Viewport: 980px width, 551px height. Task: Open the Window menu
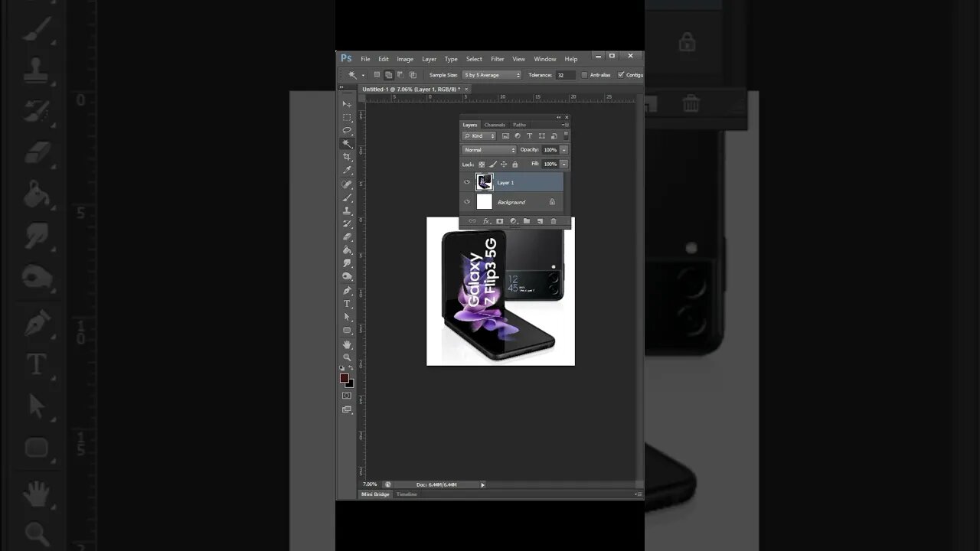click(x=545, y=59)
